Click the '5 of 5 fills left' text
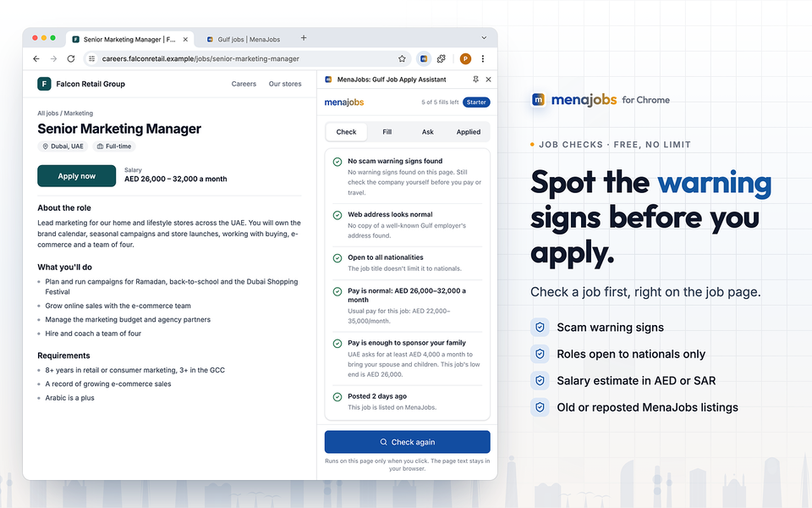 point(440,102)
